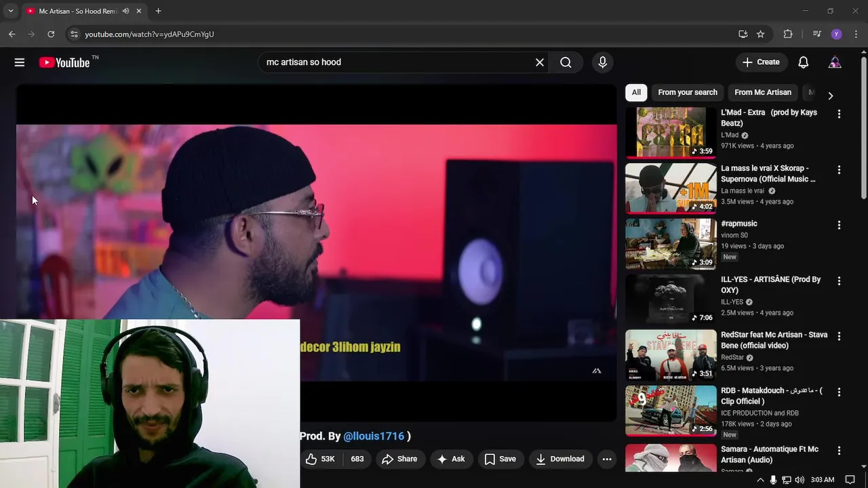The image size is (868, 488).
Task: Open the vinom S0 channel name
Action: [734, 235]
